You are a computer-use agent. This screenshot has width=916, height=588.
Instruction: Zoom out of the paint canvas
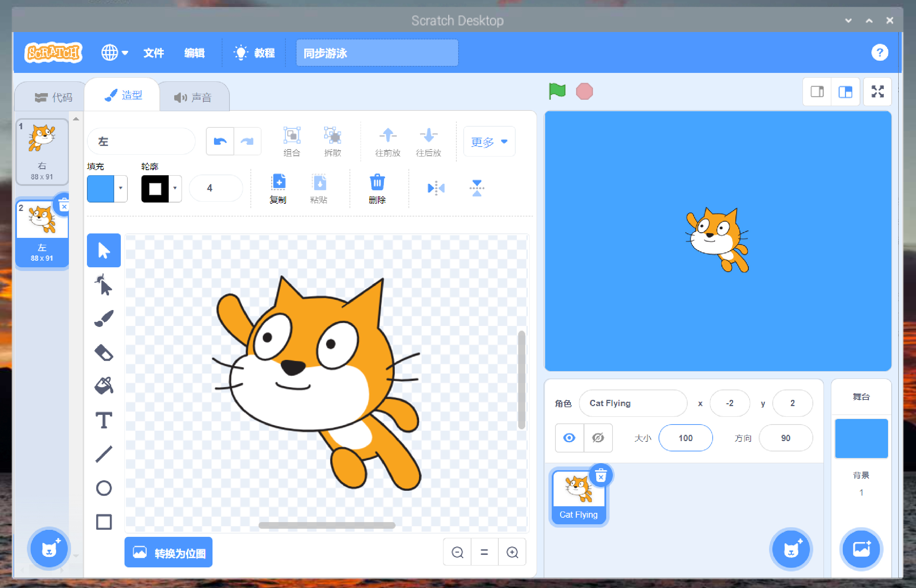coord(457,552)
